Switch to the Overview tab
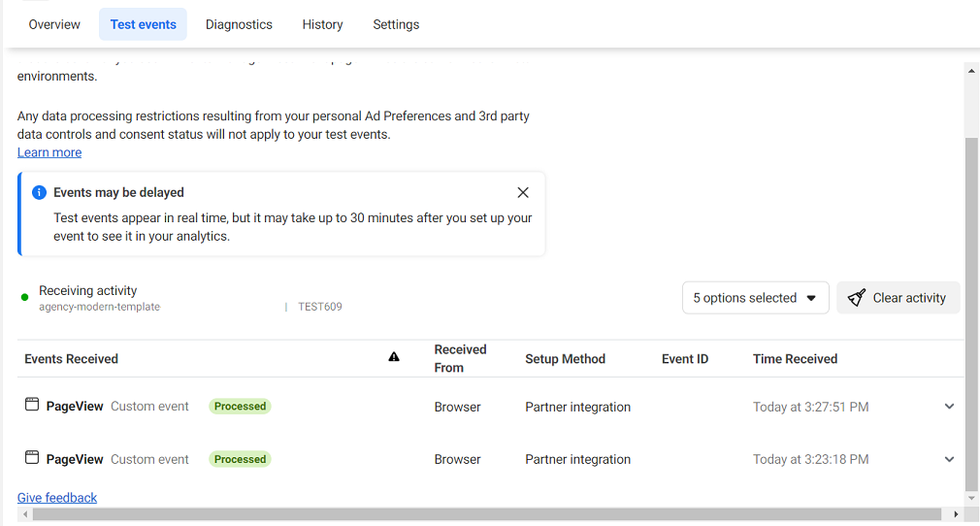Image resolution: width=980 pixels, height=526 pixels. pos(54,24)
